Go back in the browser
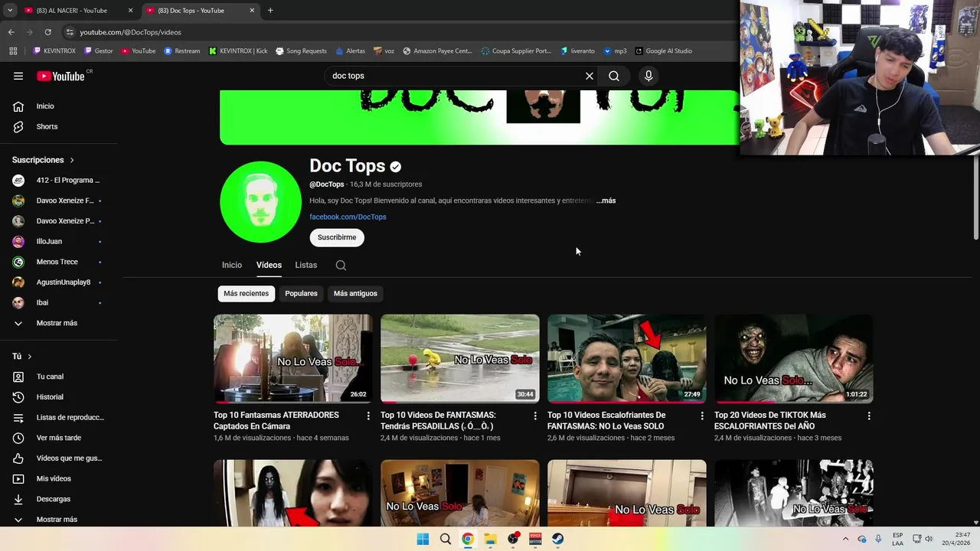 tap(11, 32)
